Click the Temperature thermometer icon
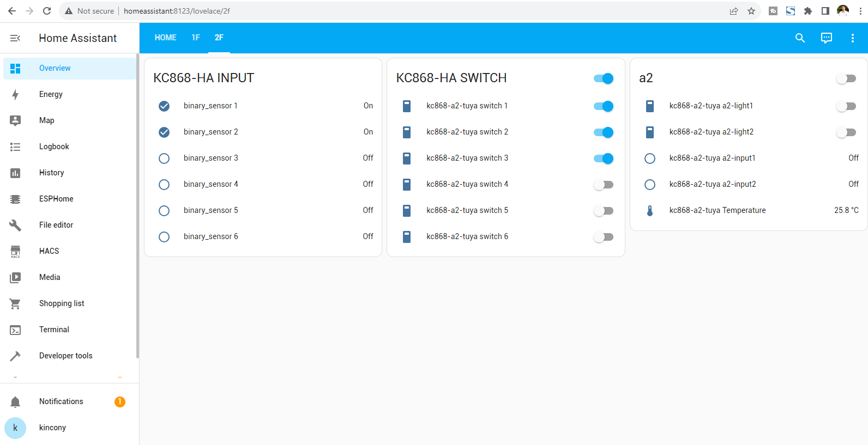The height and width of the screenshot is (445, 868). click(649, 211)
